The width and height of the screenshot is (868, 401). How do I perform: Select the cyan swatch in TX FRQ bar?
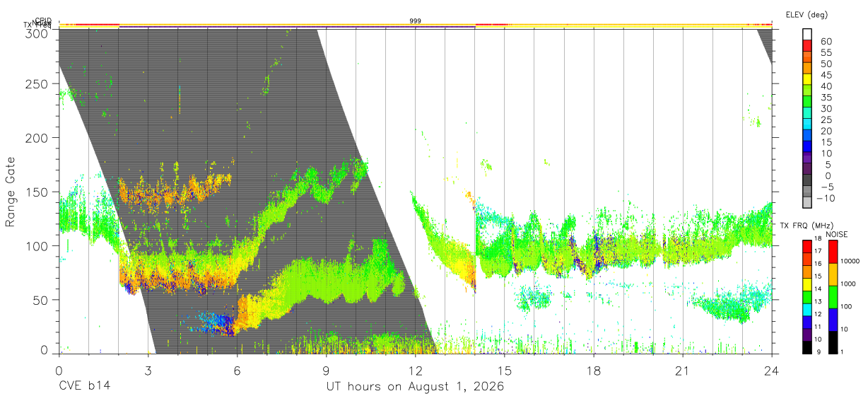click(808, 308)
